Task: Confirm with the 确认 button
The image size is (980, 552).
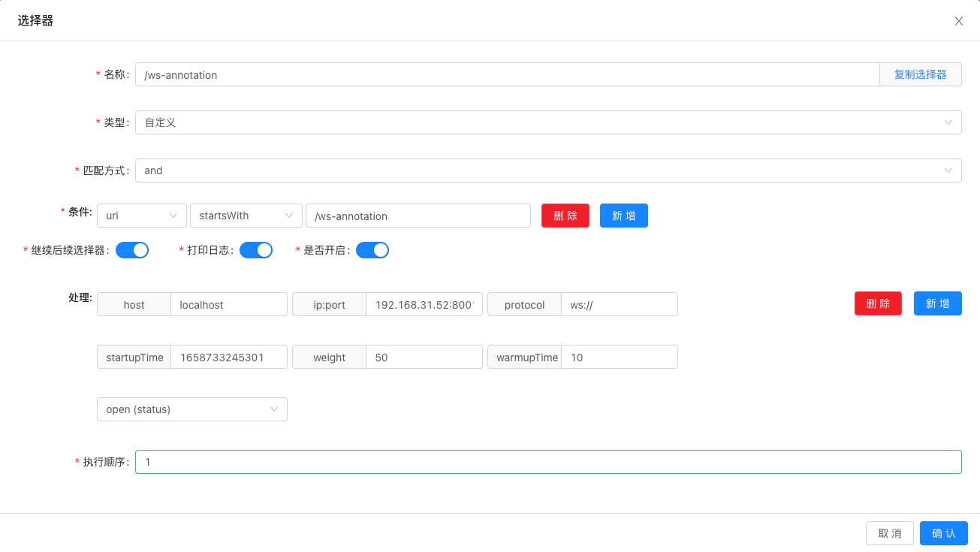Action: (943, 533)
